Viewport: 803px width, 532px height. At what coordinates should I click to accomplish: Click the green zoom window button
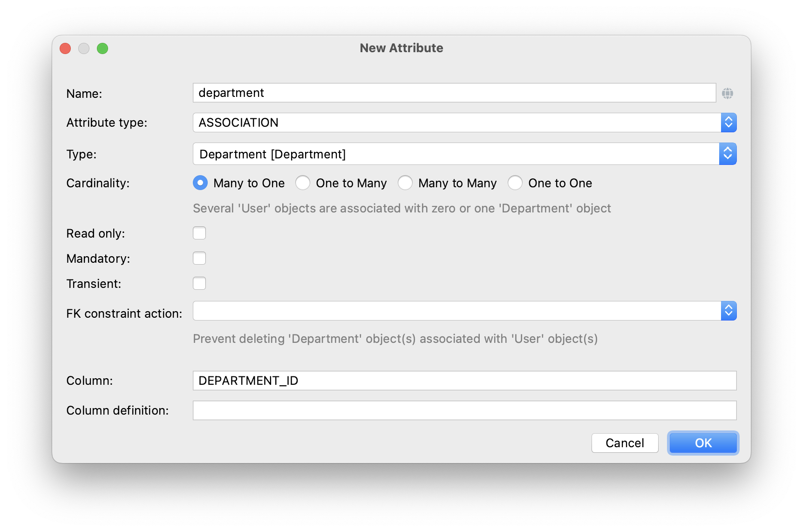tap(102, 48)
